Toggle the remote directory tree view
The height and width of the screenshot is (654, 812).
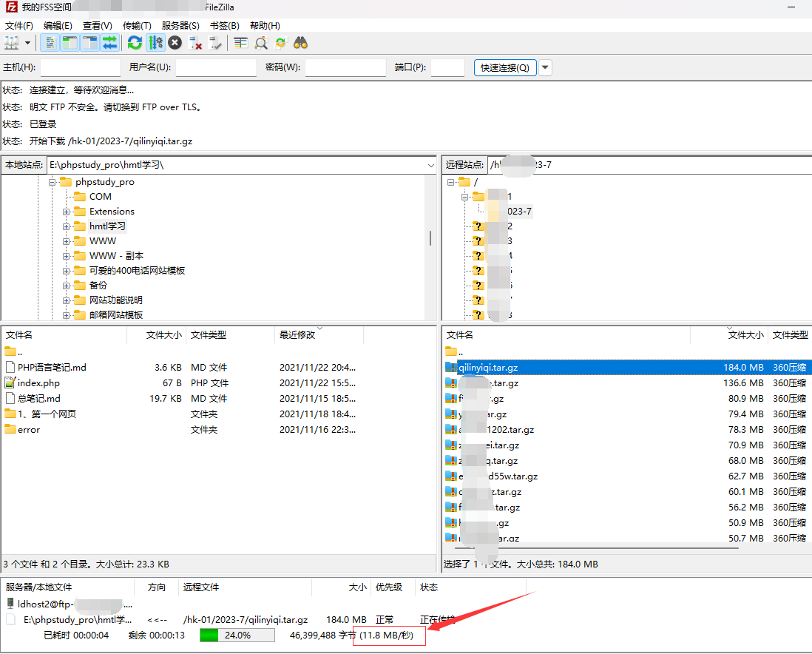[x=90, y=43]
